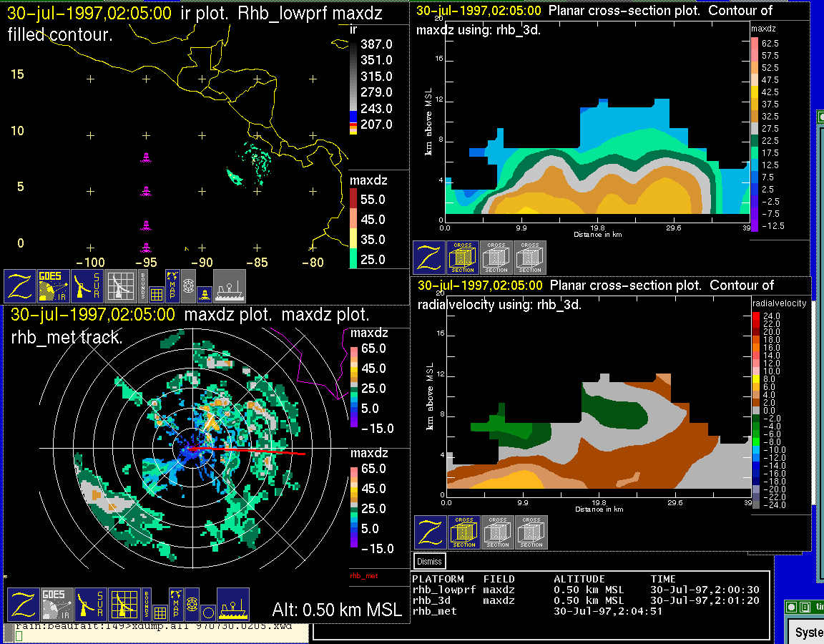The height and width of the screenshot is (644, 824).
Task: Click the circle icon in maxdz plot toolbar
Action: click(207, 613)
